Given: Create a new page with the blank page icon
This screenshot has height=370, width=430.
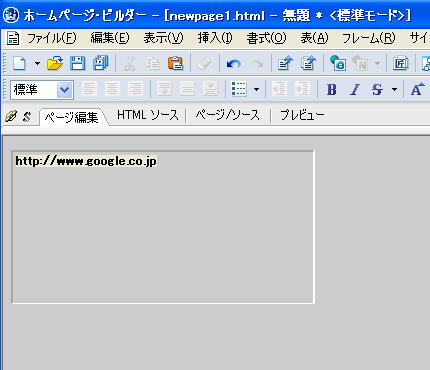Looking at the screenshot, I should coord(19,63).
